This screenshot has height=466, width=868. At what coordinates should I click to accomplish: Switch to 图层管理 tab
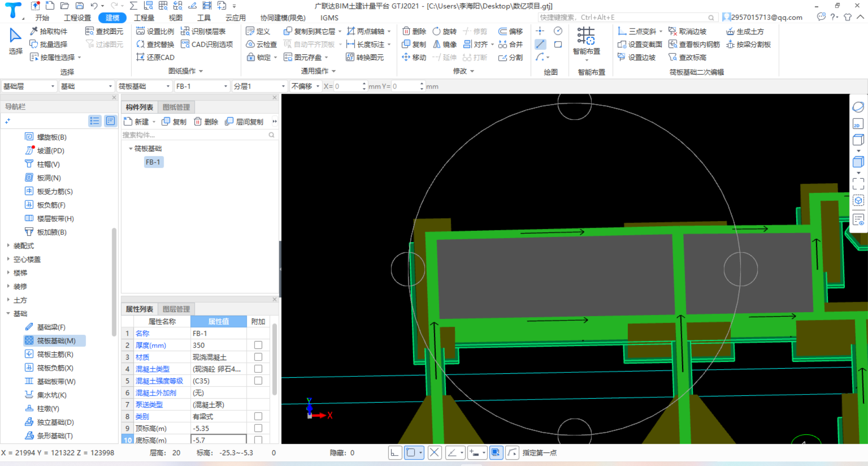pyautogui.click(x=176, y=309)
